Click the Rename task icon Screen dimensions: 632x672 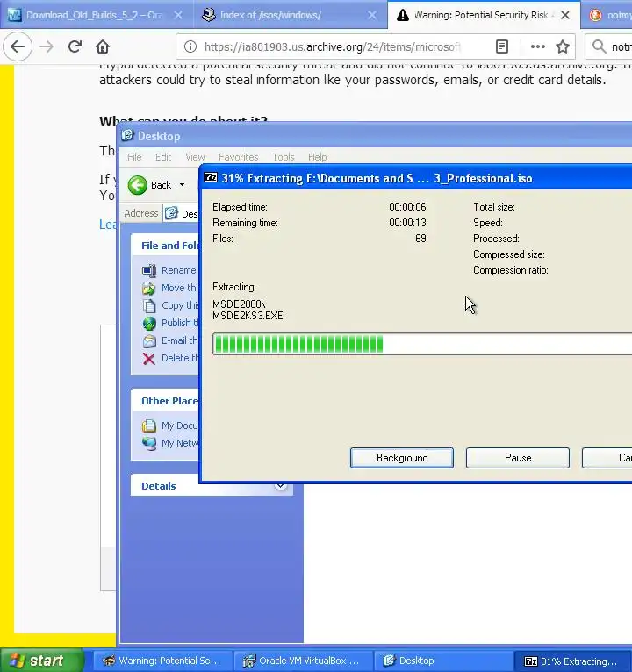tap(148, 270)
